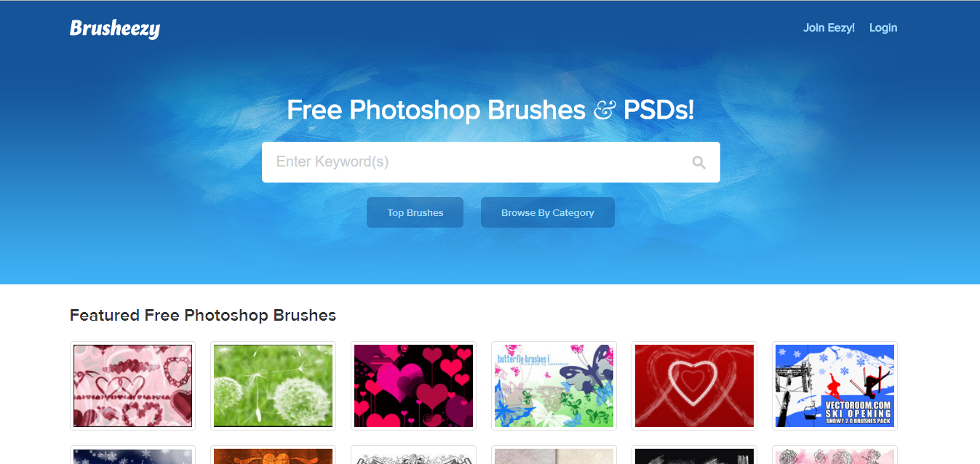The width and height of the screenshot is (980, 464).
Task: Click the Featured Free Photoshop Brushes heading
Action: click(203, 315)
